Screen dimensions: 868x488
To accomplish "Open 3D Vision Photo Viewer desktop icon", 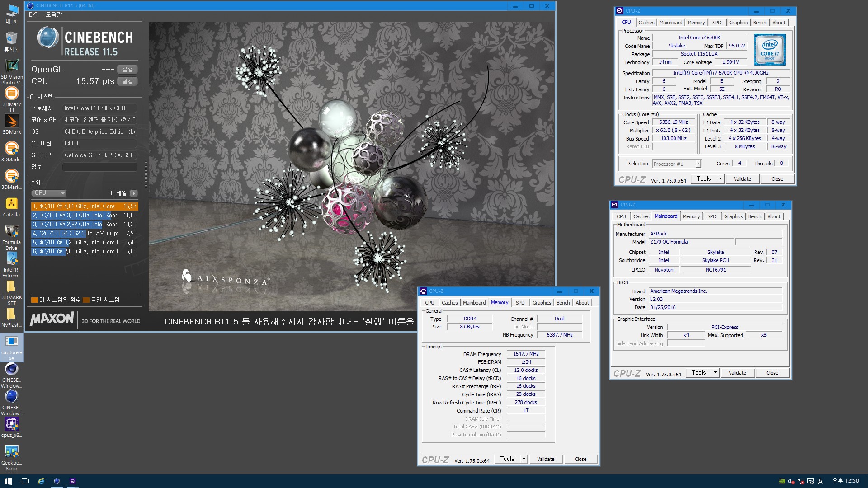I will point(11,72).
